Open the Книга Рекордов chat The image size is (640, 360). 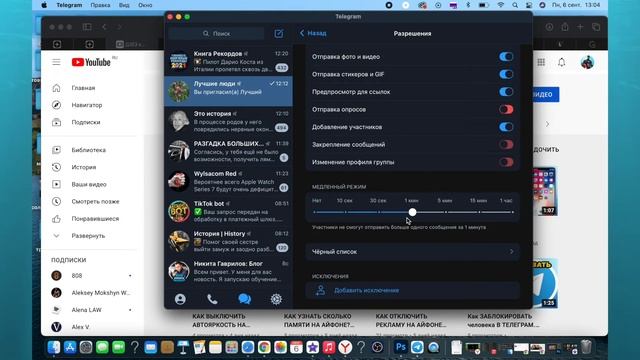click(x=229, y=61)
